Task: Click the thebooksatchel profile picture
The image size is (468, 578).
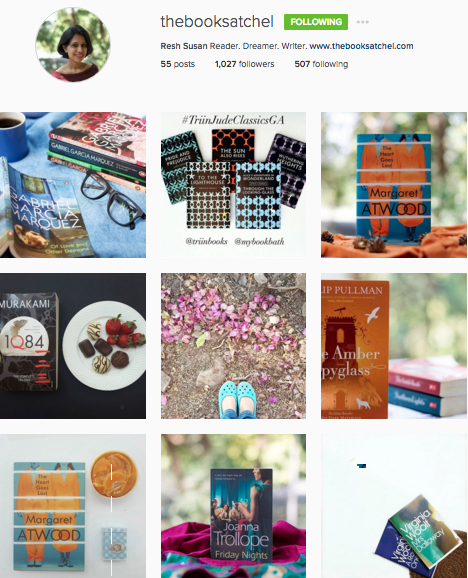Action: pos(73,45)
